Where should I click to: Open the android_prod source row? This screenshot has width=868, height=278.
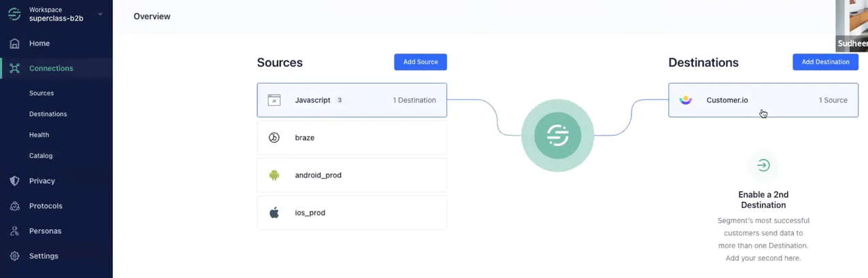tap(352, 175)
